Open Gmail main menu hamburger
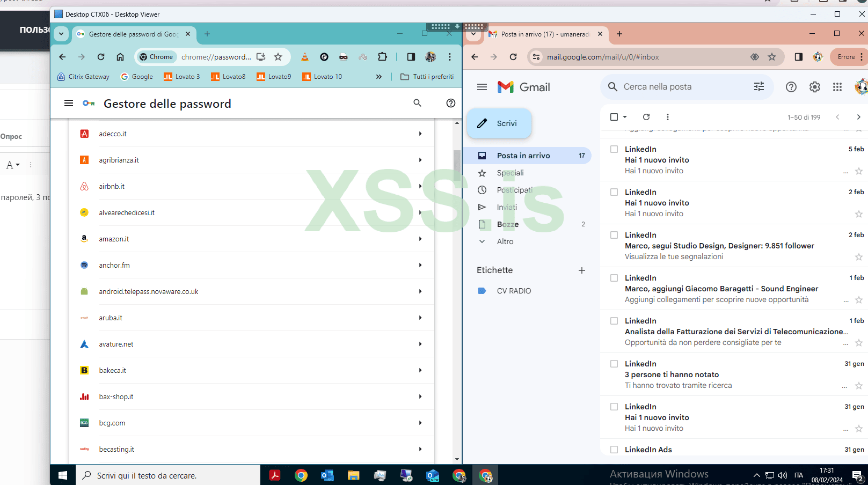868x485 pixels. (x=482, y=87)
